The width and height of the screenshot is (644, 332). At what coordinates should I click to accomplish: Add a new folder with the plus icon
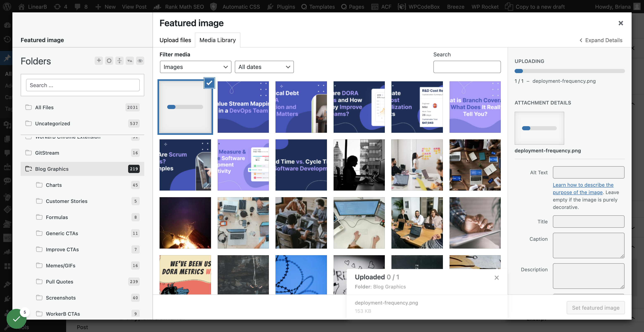click(x=99, y=61)
